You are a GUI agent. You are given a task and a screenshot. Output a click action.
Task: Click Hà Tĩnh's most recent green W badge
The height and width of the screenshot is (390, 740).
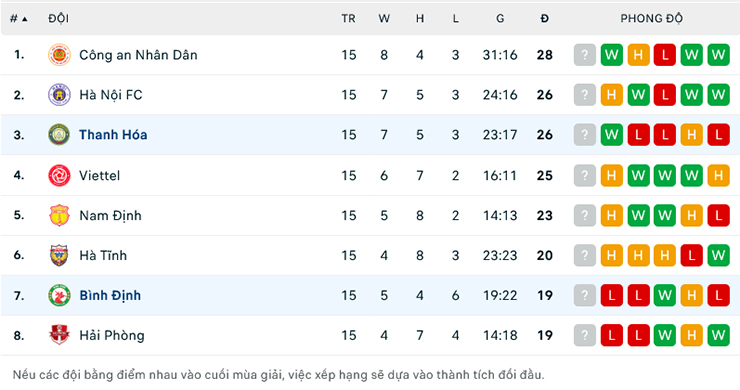click(718, 255)
